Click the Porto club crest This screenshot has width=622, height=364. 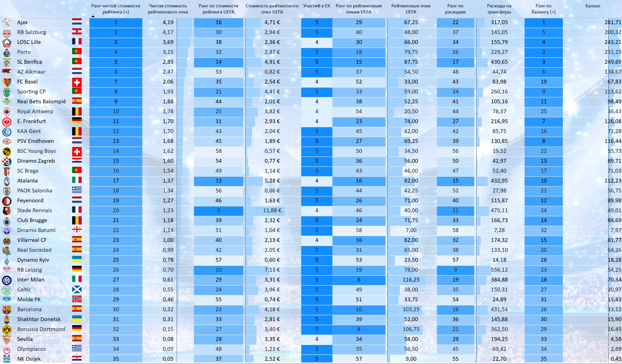coord(7,53)
